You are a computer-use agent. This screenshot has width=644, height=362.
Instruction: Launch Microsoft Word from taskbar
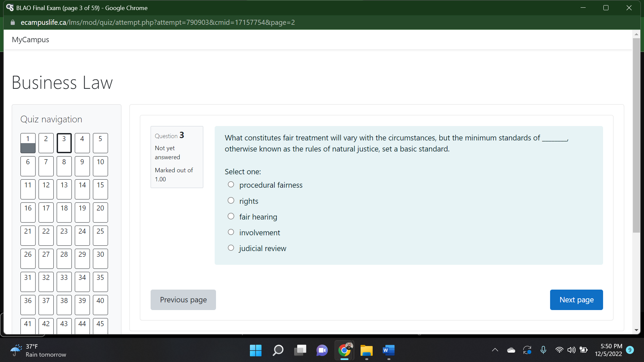[388, 350]
